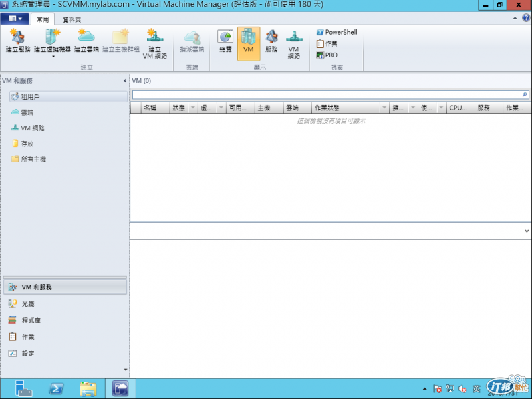This screenshot has height=399, width=532.
Task: Click the 建立服務 ribbon icon
Action: pos(18,41)
